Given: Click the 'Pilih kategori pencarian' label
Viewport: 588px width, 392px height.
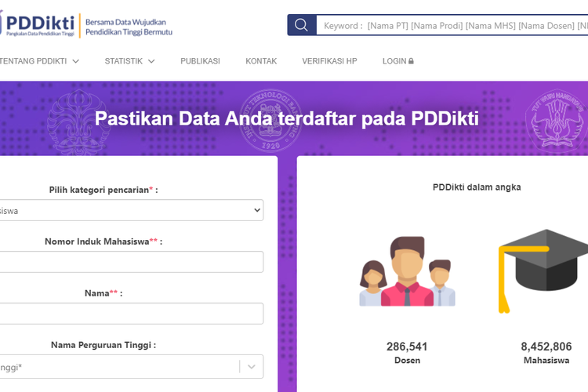Looking at the screenshot, I should click(x=103, y=190).
